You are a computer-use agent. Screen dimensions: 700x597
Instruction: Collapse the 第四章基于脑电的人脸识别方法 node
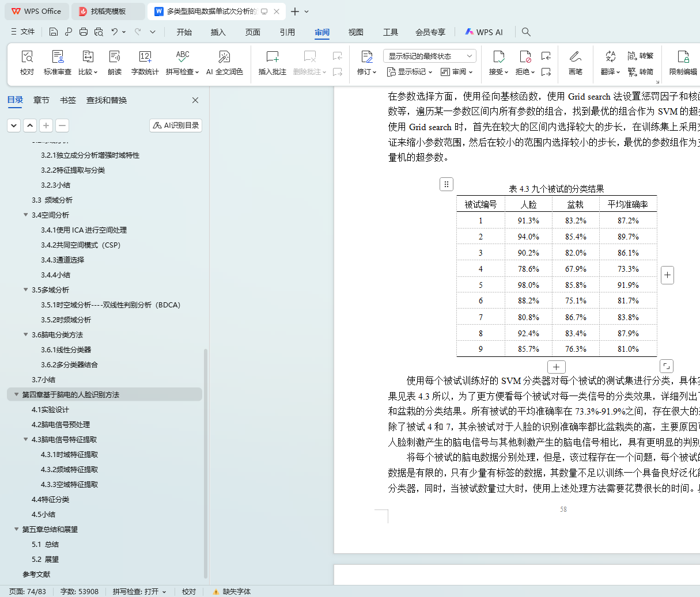[x=16, y=394]
